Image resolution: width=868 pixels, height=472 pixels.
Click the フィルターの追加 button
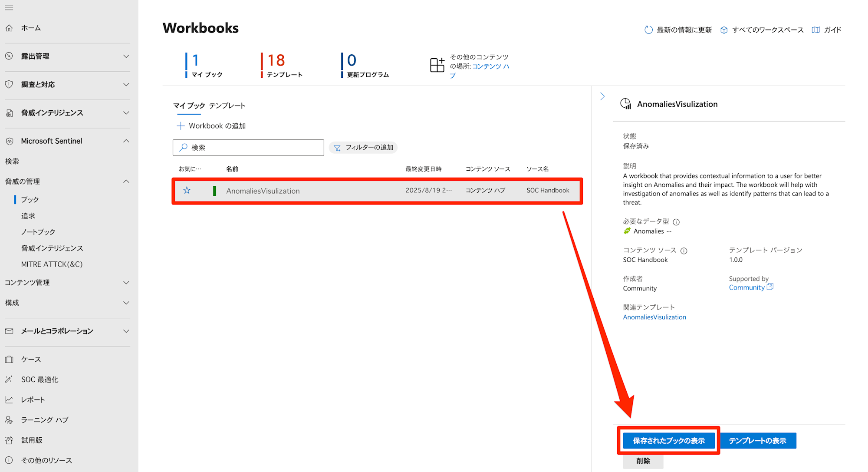[x=363, y=148]
